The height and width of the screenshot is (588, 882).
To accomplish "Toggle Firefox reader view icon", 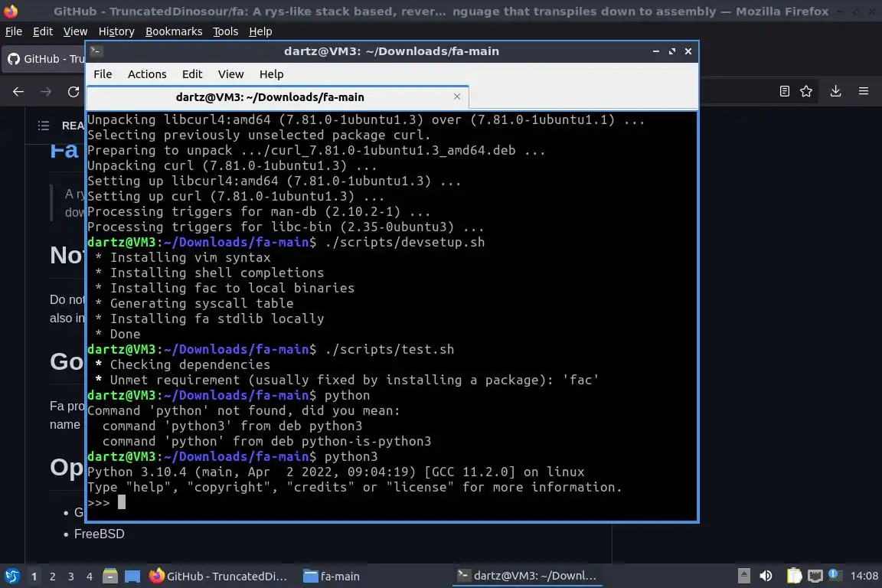I will 784,91.
